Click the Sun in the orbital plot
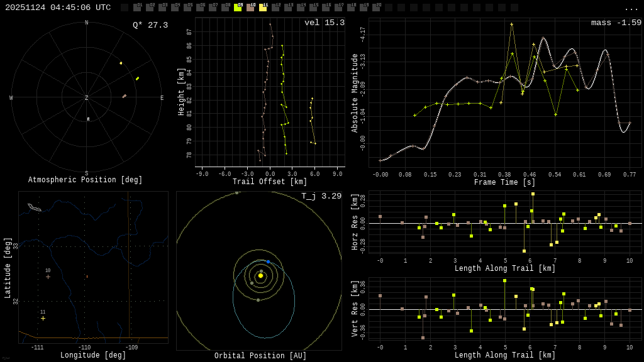644x362 pixels. [x=260, y=275]
